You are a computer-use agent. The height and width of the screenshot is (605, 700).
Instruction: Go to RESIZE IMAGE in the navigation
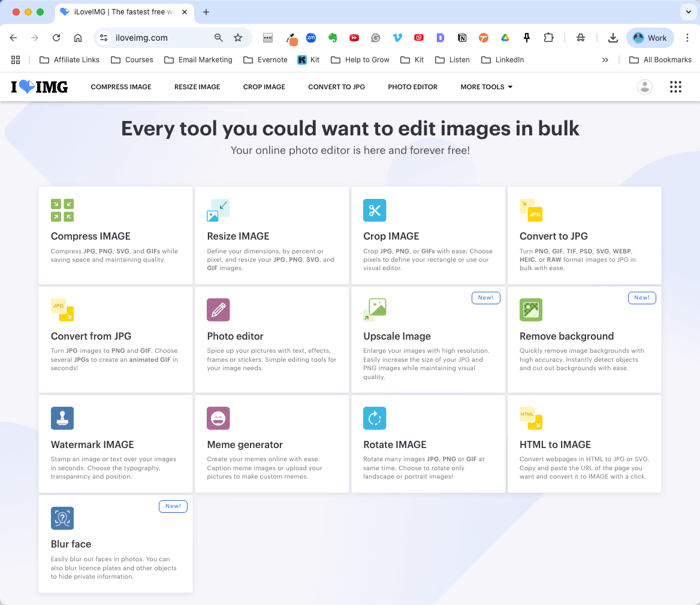click(197, 87)
